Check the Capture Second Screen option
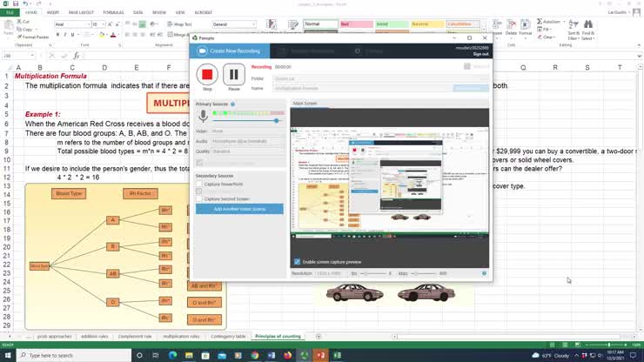The height and width of the screenshot is (362, 644). click(x=199, y=198)
